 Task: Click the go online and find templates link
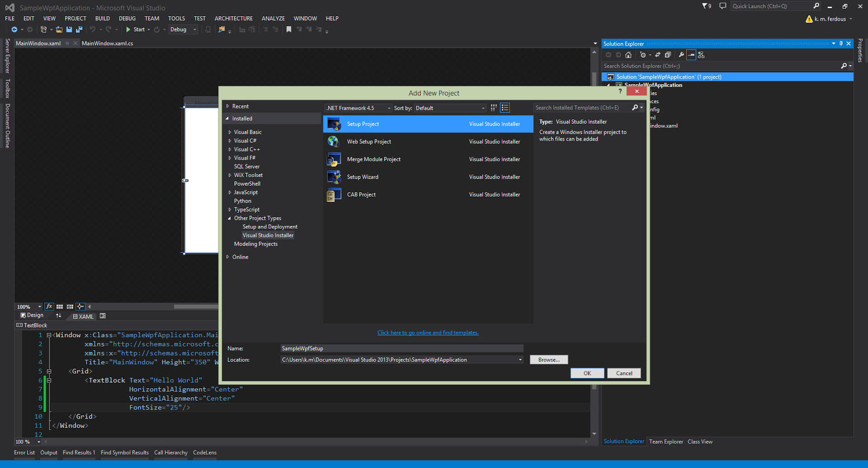(x=428, y=333)
